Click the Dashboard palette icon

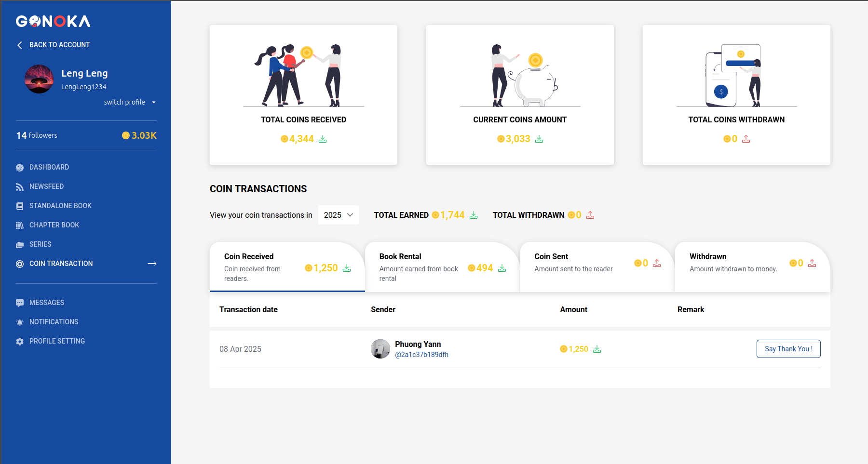point(20,168)
